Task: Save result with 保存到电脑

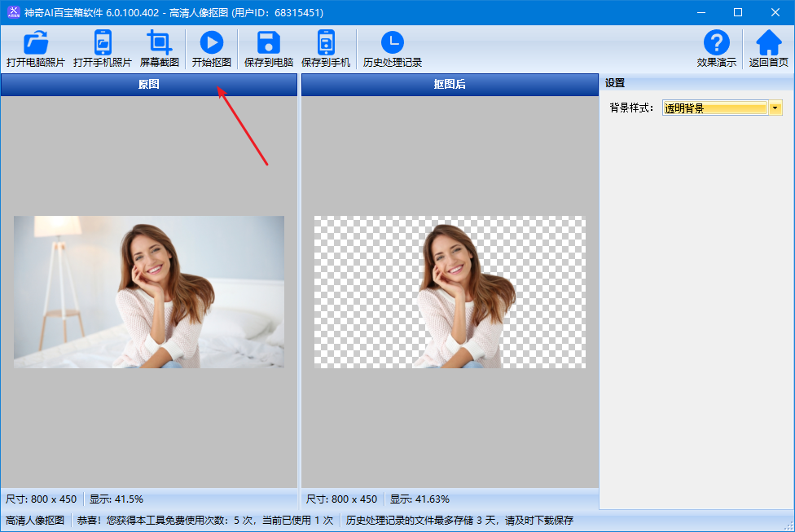Action: pyautogui.click(x=269, y=49)
